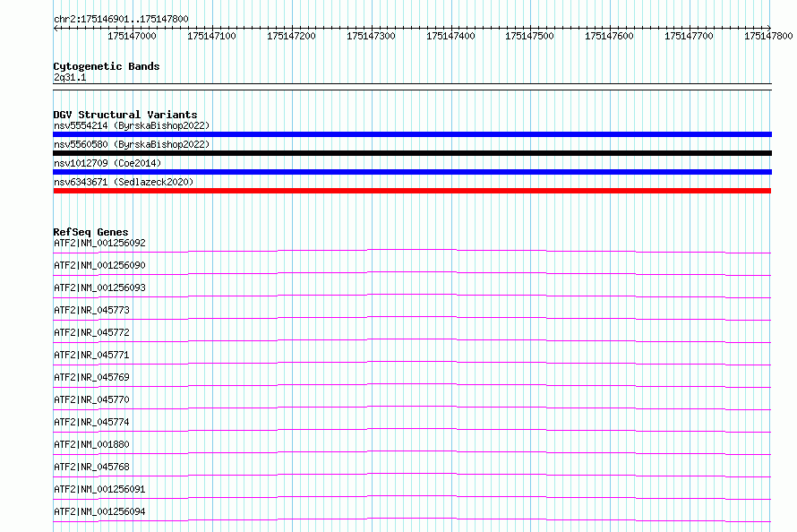Open the ATF2|NM_001256090 transcript
797x532 pixels.
point(99,265)
